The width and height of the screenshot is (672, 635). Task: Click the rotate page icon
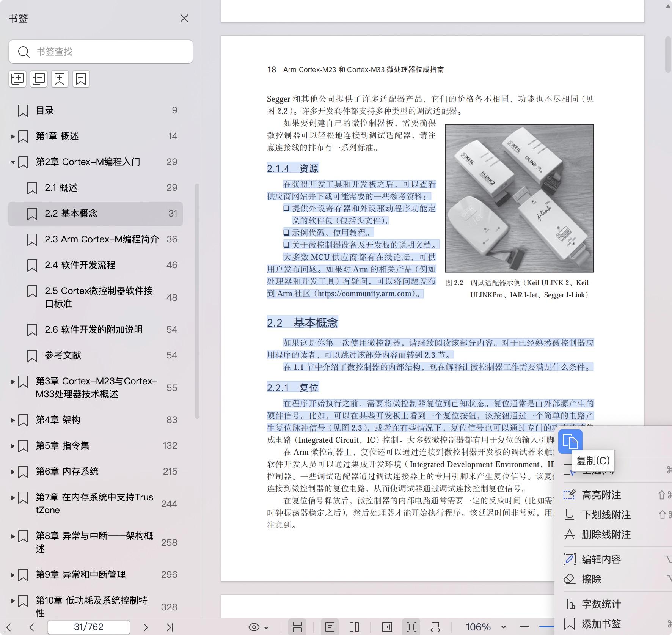(x=435, y=627)
